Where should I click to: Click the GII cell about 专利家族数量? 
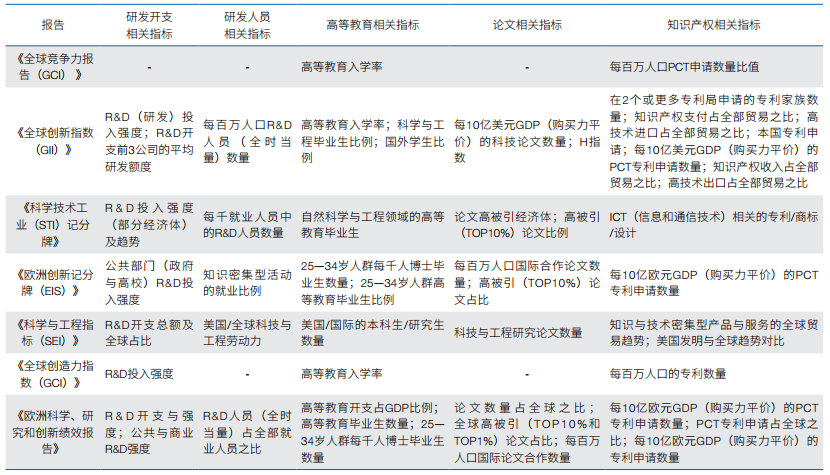click(714, 141)
